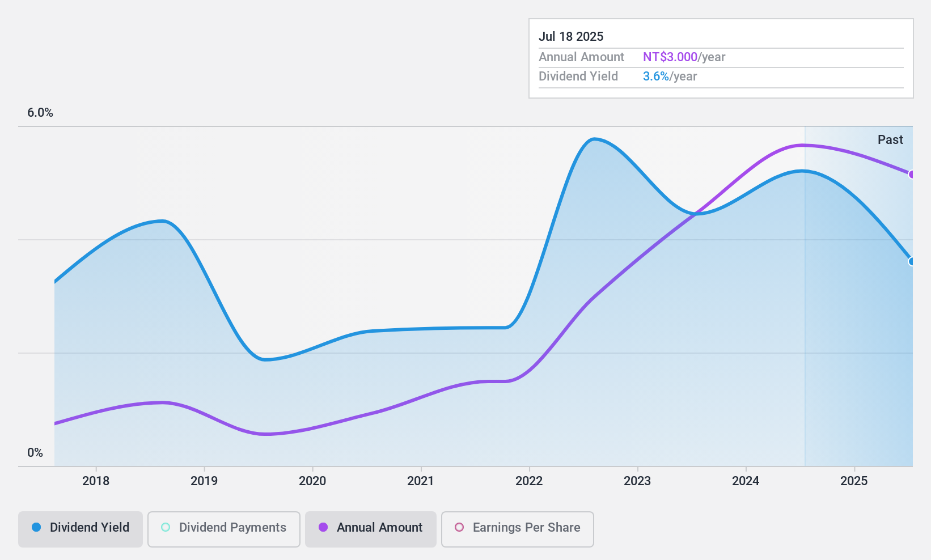931x560 pixels.
Task: Click the 2021 x-axis label
Action: point(421,481)
